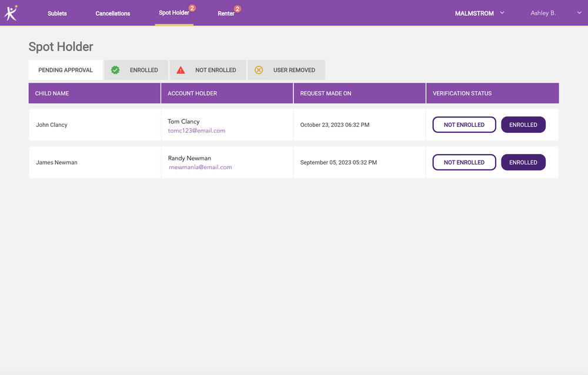This screenshot has width=588, height=375.
Task: View the User Removed tab
Action: [294, 70]
